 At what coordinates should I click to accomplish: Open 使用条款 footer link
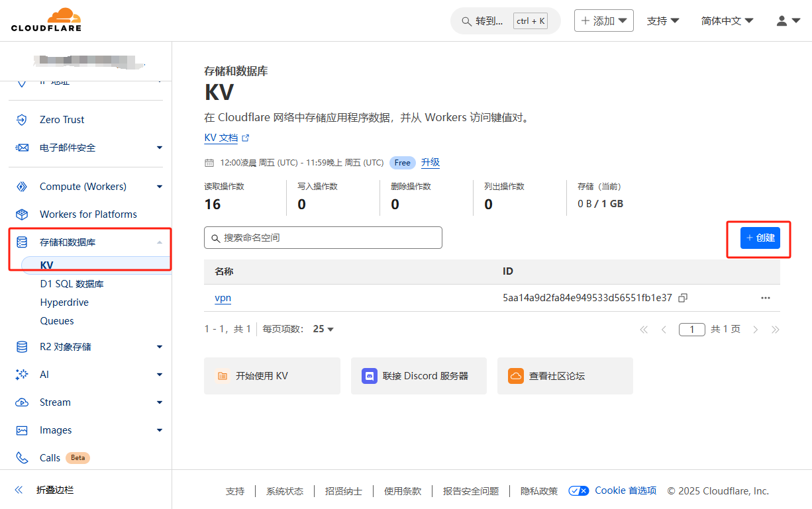pos(403,491)
